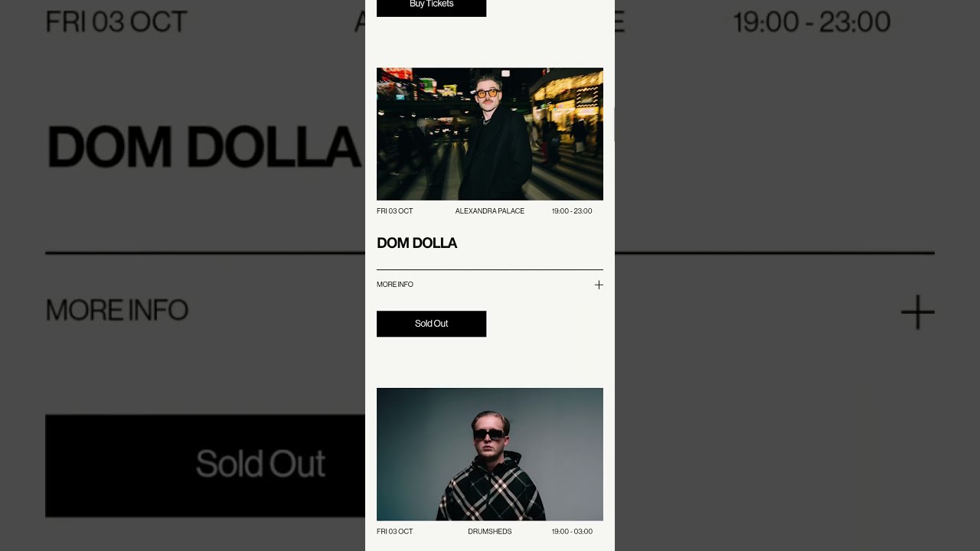Click the Buy Tickets button

[431, 6]
